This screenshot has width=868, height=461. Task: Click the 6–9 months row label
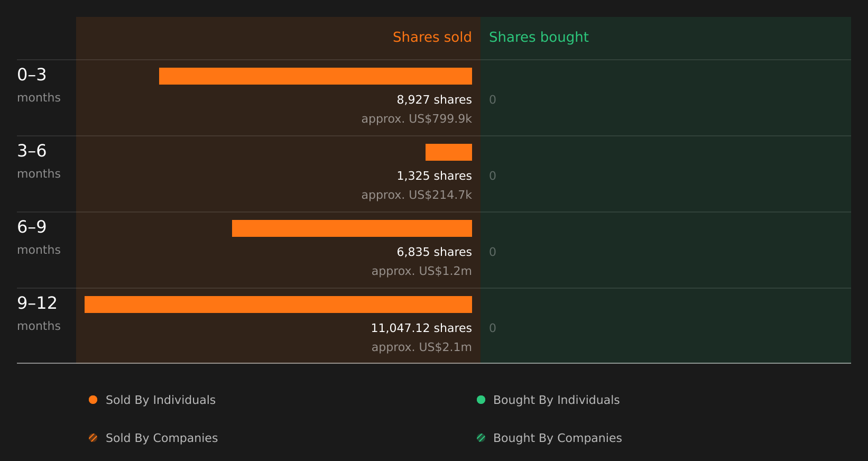tap(39, 237)
